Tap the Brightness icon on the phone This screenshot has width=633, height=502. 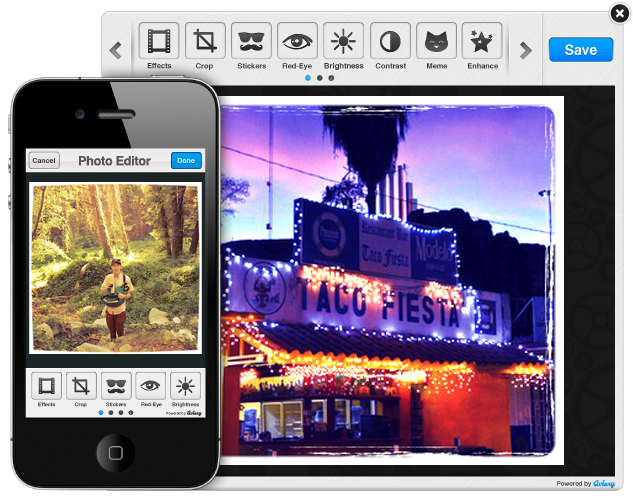coord(185,386)
